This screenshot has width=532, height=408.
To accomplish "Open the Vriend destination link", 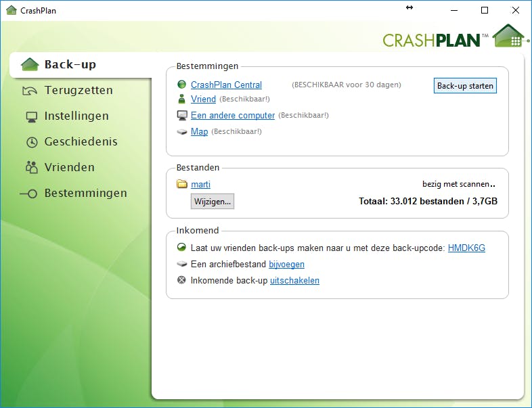I will (203, 99).
